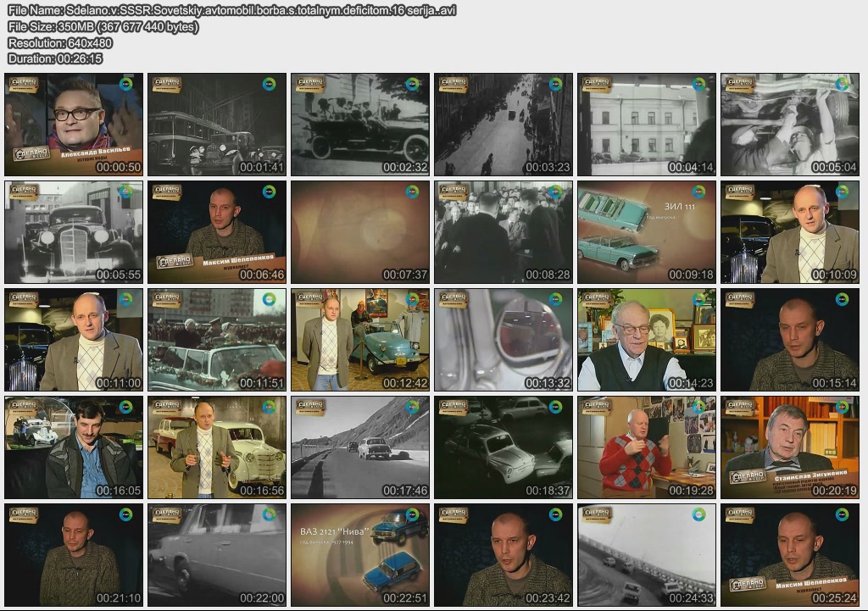This screenshot has height=611, width=868.
Task: Open the street scene frame at 00:03:23
Action: tap(504, 125)
